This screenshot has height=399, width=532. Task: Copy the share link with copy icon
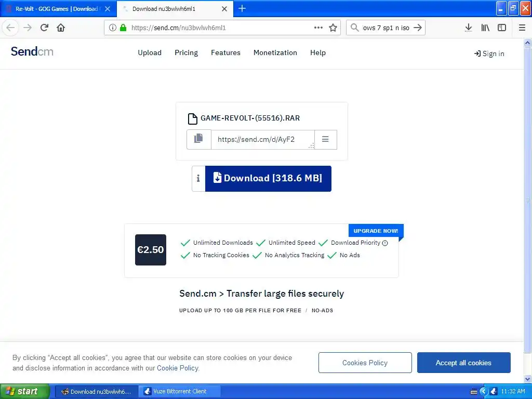coord(199,139)
